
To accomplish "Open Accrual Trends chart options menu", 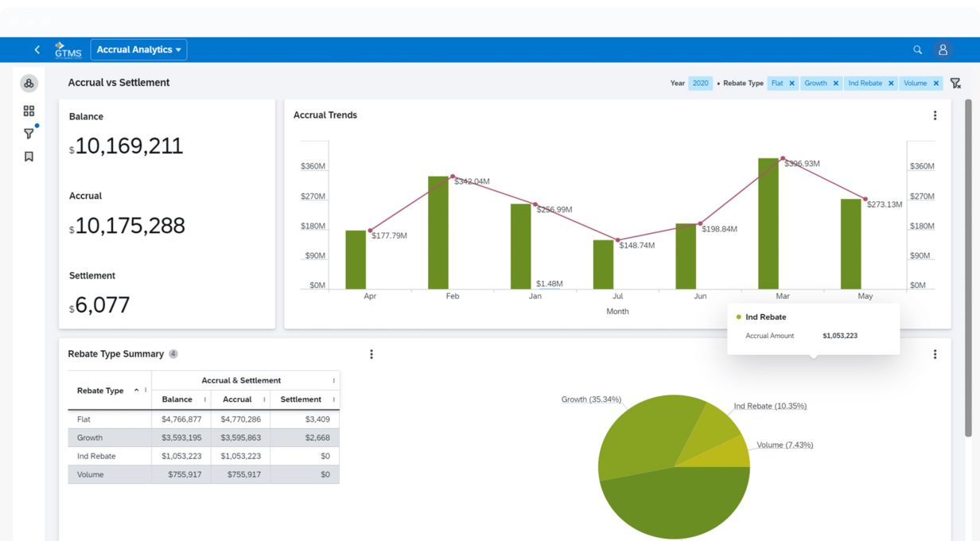I will [x=935, y=115].
